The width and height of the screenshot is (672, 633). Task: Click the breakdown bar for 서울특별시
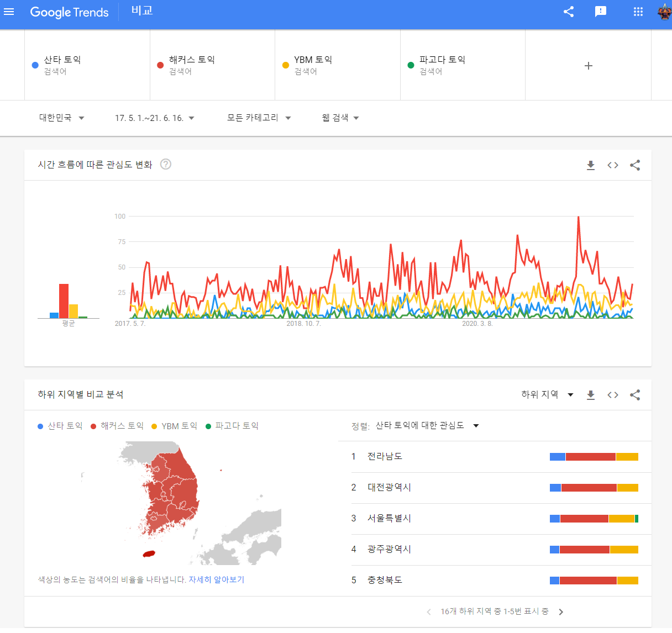coord(594,519)
